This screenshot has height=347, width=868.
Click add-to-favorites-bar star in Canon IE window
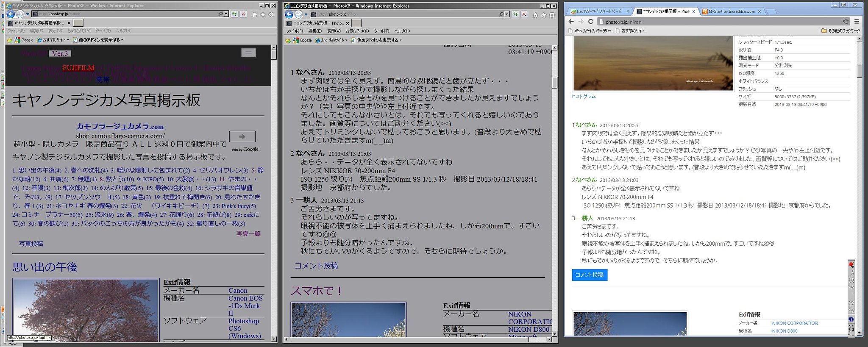[x=10, y=40]
